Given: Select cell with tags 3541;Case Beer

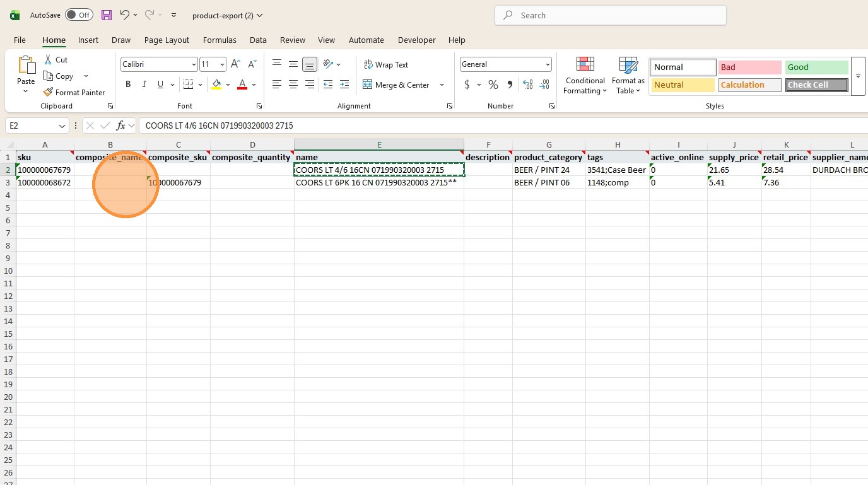Looking at the screenshot, I should click(618, 170).
